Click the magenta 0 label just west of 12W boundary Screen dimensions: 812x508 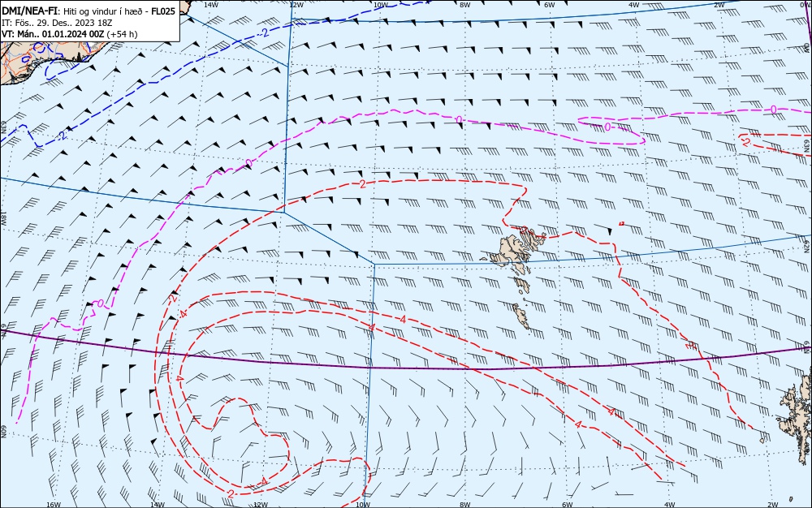pos(248,163)
